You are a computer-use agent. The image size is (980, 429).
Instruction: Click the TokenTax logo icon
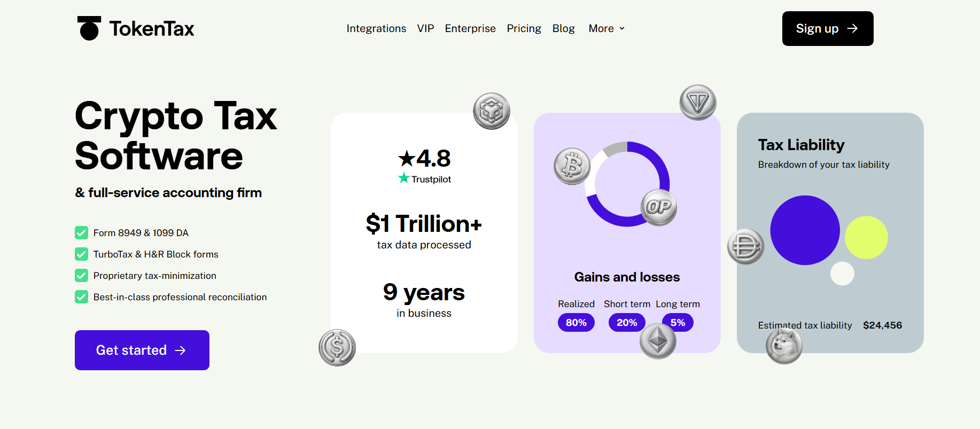point(88,28)
